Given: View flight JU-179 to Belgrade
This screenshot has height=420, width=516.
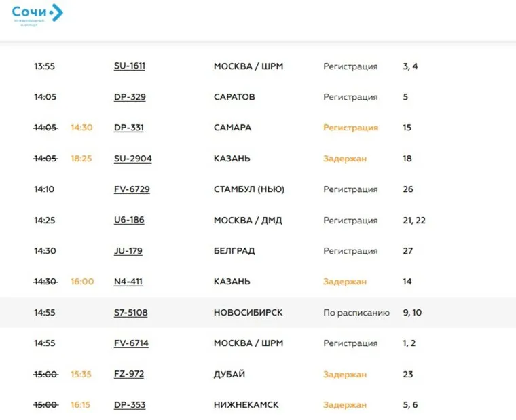Looking at the screenshot, I should tap(128, 251).
